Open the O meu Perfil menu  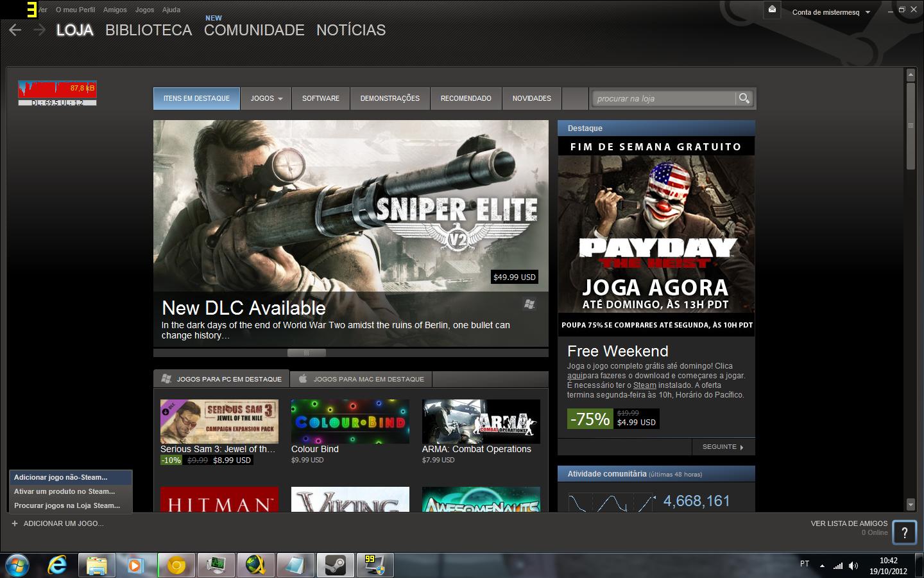coord(75,10)
